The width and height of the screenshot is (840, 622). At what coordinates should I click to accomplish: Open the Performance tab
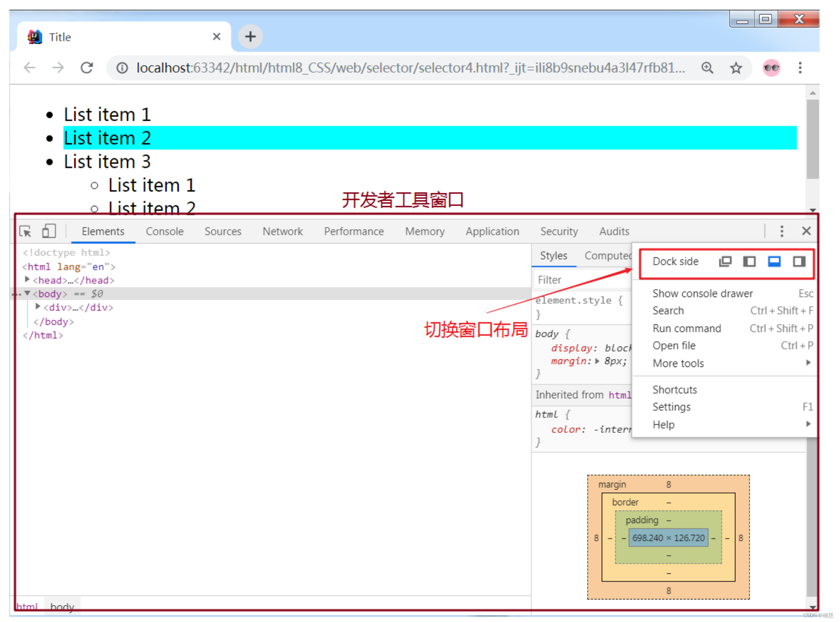coord(354,231)
